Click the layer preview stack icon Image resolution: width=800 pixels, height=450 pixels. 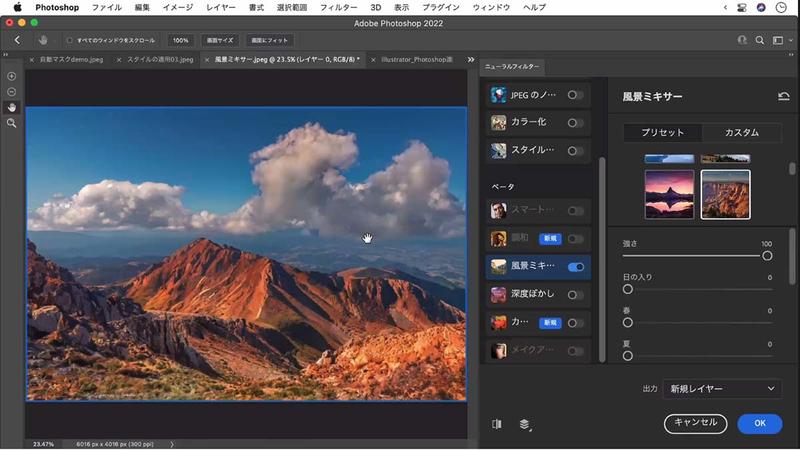click(x=524, y=424)
